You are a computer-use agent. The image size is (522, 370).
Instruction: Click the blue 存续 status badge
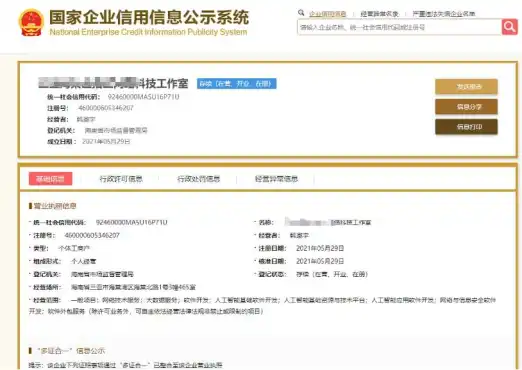click(236, 83)
